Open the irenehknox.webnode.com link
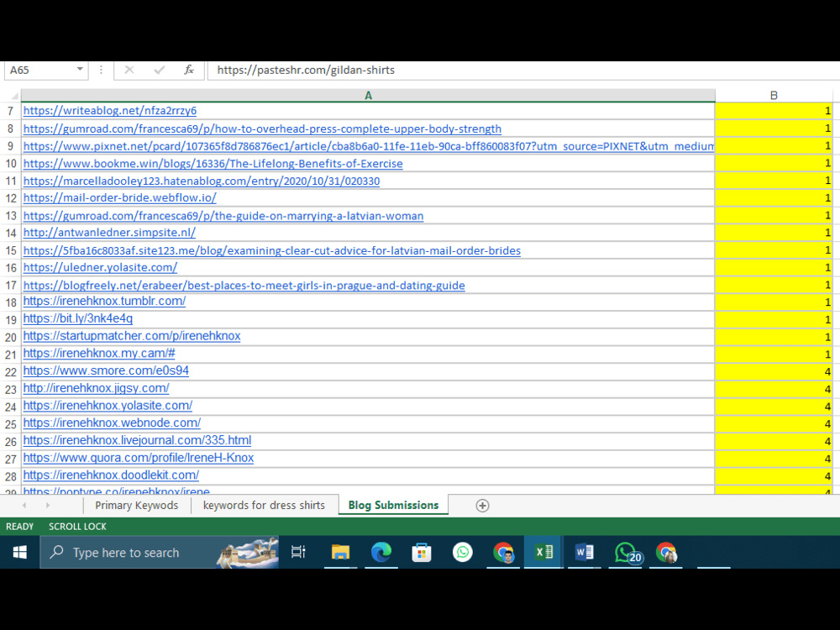The image size is (840, 630). tap(112, 423)
